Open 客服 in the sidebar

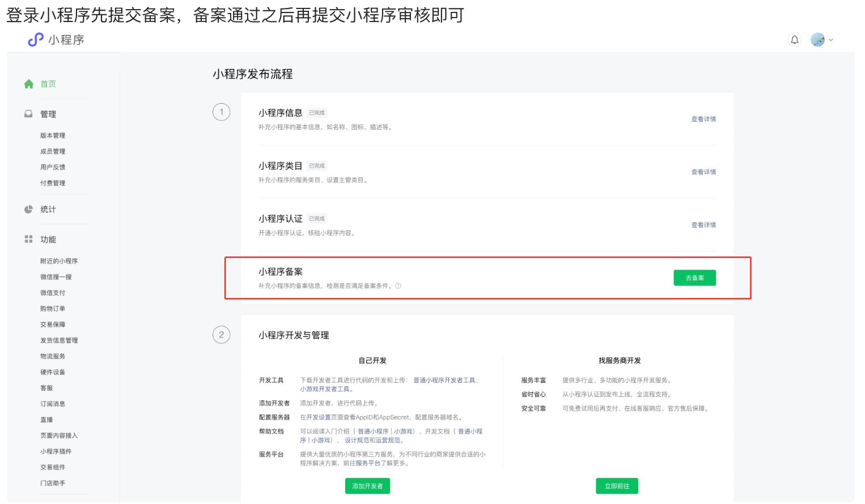coord(46,388)
